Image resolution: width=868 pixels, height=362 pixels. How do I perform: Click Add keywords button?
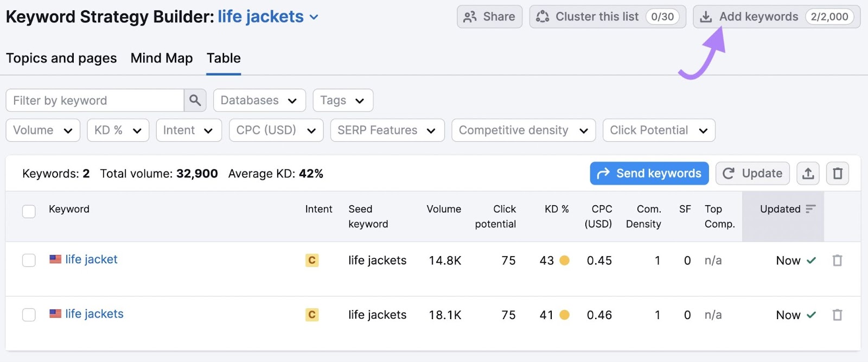(x=776, y=17)
